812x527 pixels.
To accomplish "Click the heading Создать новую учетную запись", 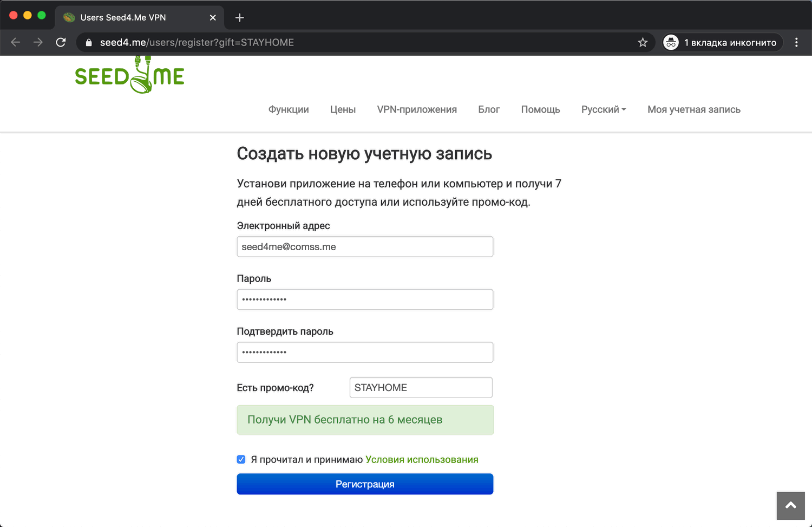I will (364, 154).
